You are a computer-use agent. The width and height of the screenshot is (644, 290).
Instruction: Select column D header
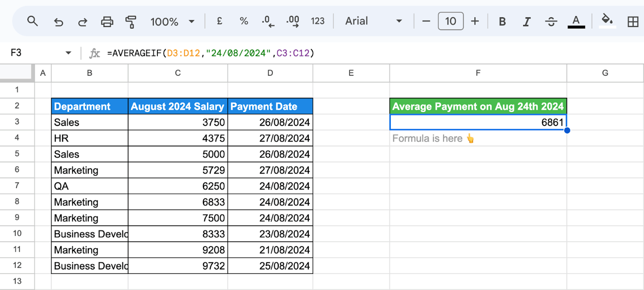(x=270, y=73)
